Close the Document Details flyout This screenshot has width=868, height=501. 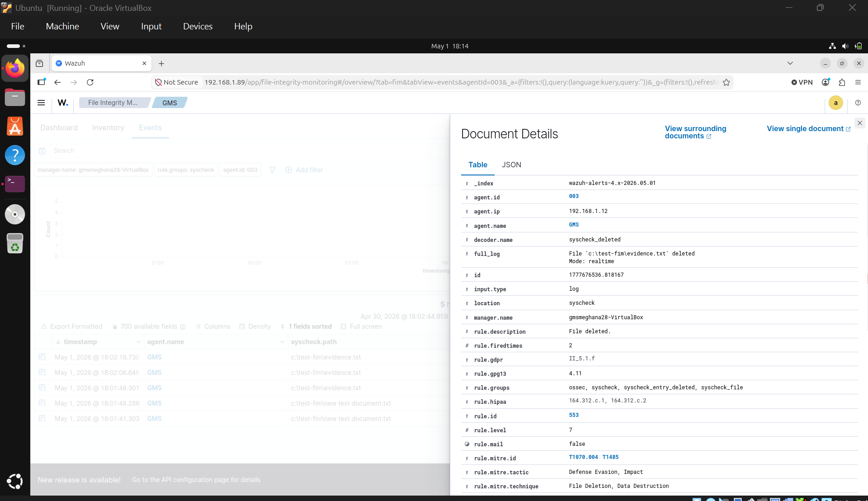tap(860, 123)
